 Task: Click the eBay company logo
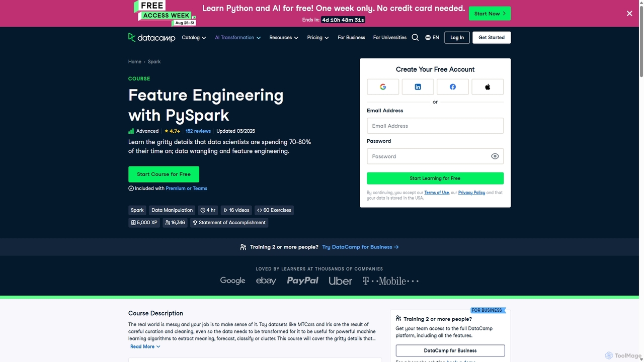point(266,281)
